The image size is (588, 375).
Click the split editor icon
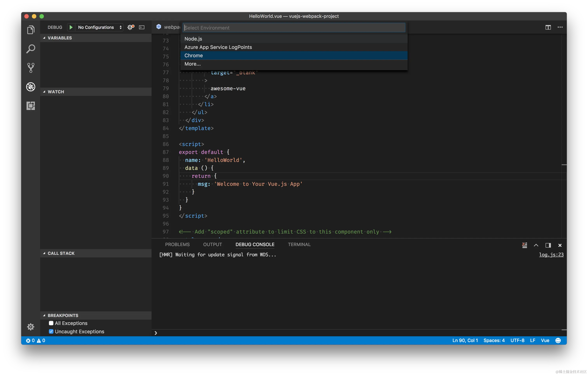[x=548, y=27]
